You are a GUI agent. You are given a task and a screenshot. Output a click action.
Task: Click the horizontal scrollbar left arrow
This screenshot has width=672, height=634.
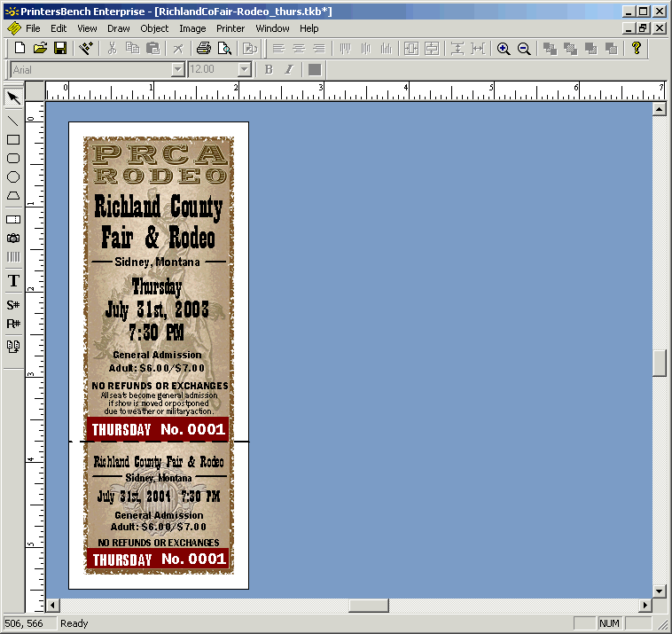[x=53, y=606]
